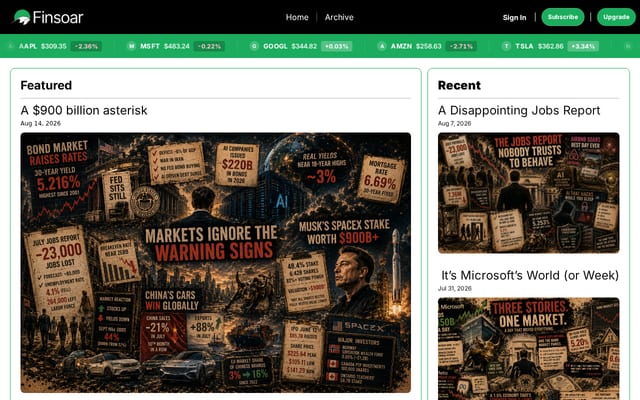Click the GOOGL +0.03% change badge
Viewport: 640px width, 400px height.
336,46
